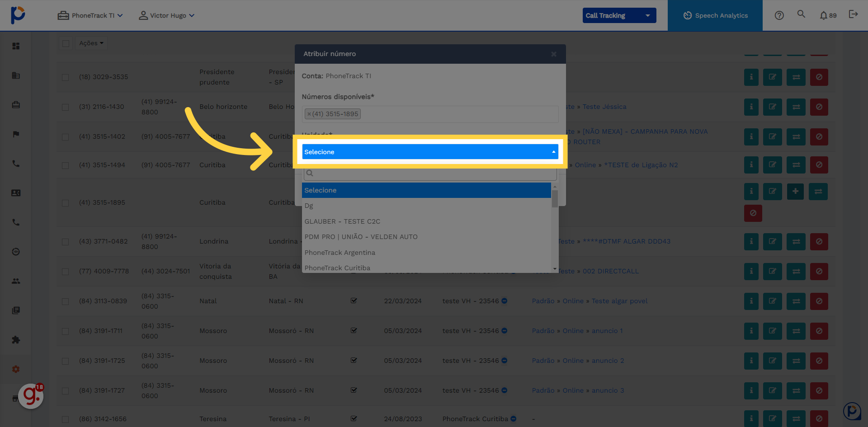
Task: Check the (84) 3191-1725 row checkbox
Action: pos(66,361)
